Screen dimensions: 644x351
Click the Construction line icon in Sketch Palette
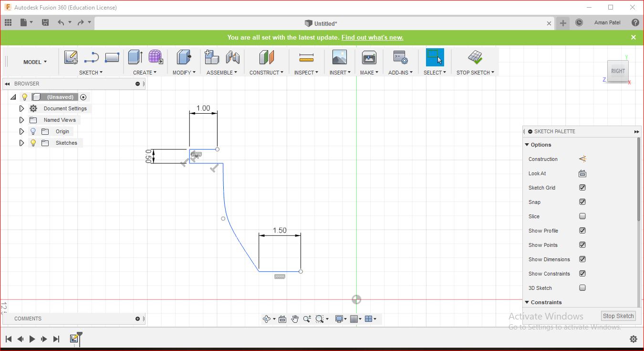tap(582, 159)
